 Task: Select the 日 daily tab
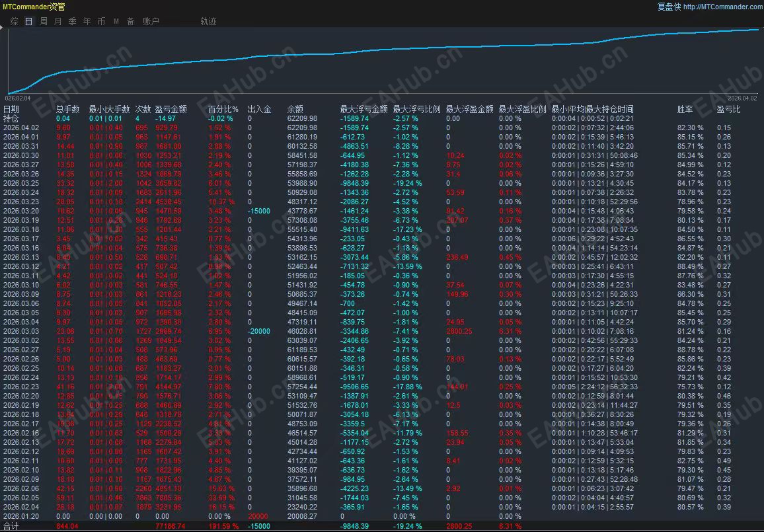28,21
